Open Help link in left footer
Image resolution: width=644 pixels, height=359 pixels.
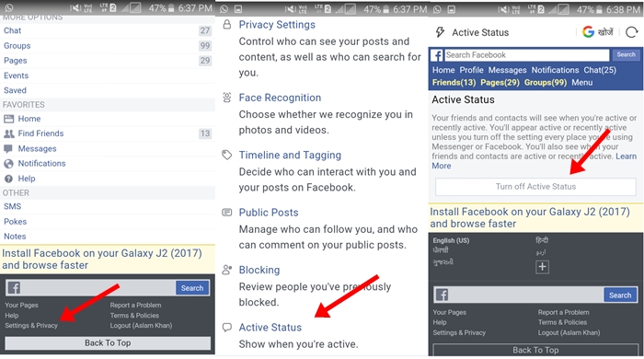click(11, 316)
